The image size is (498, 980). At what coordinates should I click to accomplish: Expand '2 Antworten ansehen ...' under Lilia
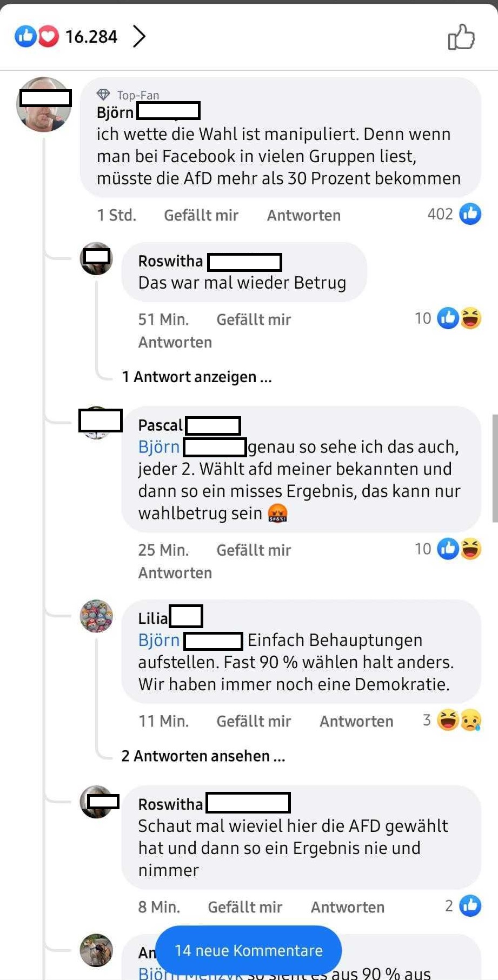(203, 756)
